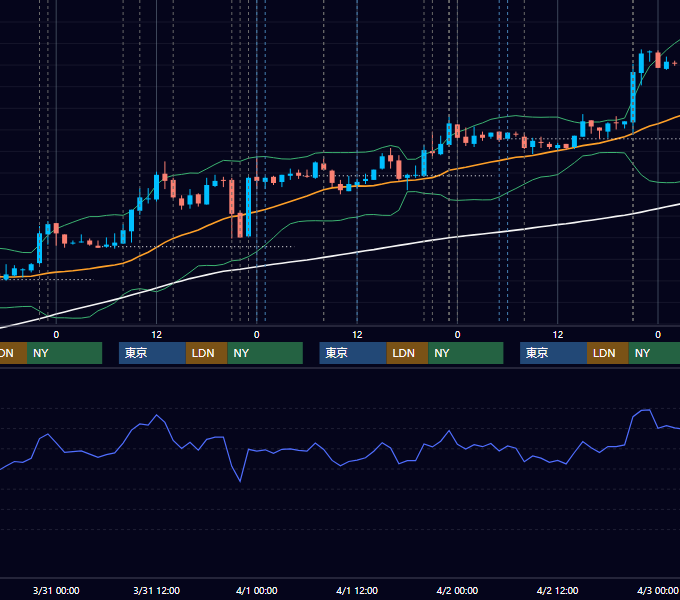Viewport: 680px width, 600px height.
Task: Click the 4/2 00:00 date label
Action: pyautogui.click(x=457, y=590)
